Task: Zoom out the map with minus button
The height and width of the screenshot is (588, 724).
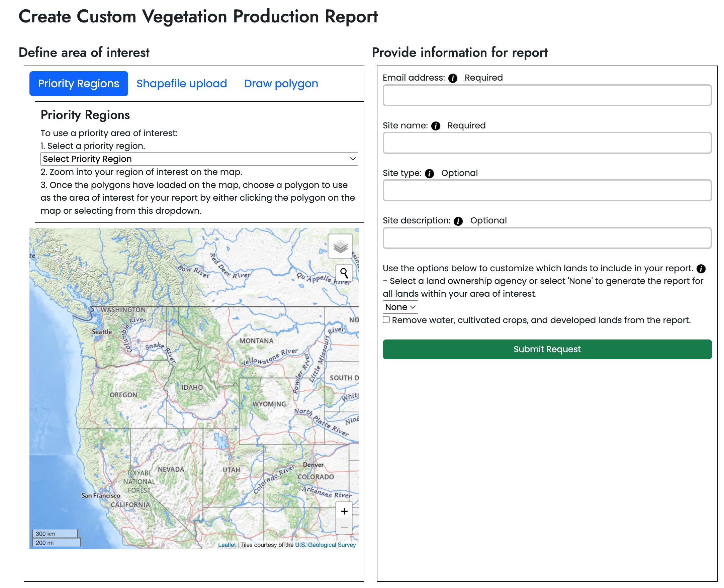Action: [x=344, y=527]
